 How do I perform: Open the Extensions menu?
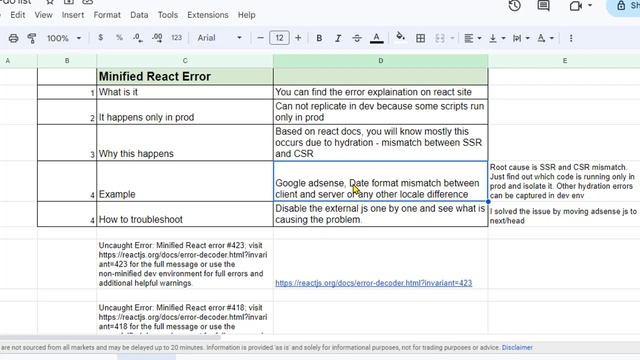click(x=208, y=15)
